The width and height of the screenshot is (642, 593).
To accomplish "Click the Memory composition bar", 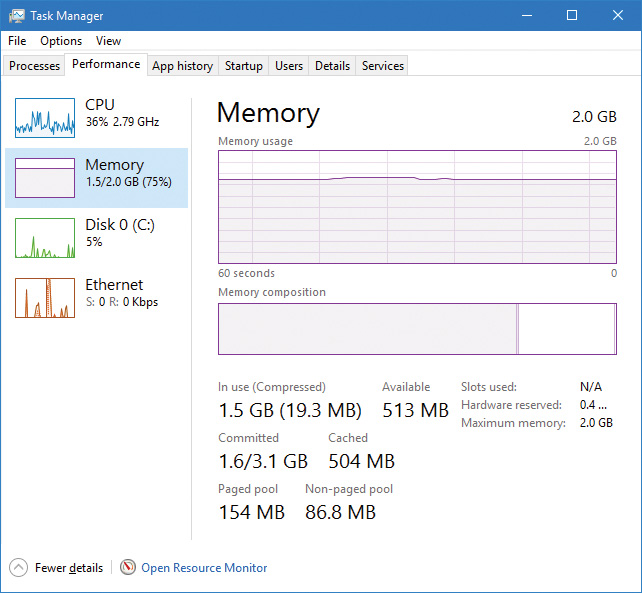I will click(x=417, y=329).
